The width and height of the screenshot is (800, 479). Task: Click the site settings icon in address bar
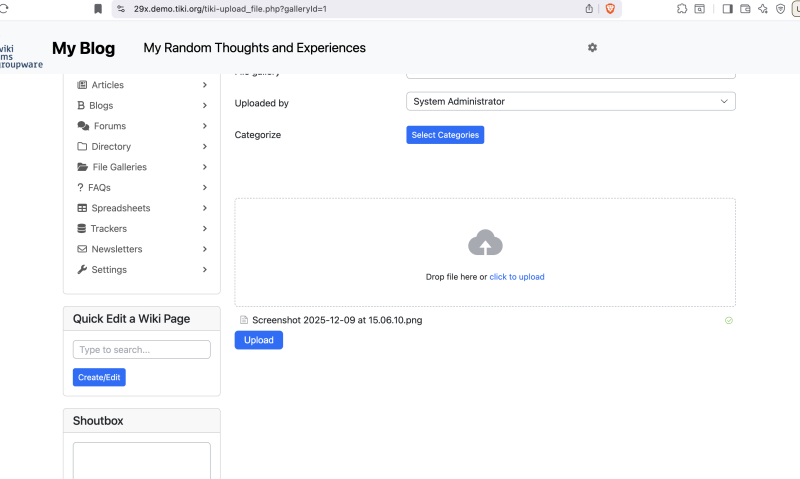pyautogui.click(x=121, y=9)
